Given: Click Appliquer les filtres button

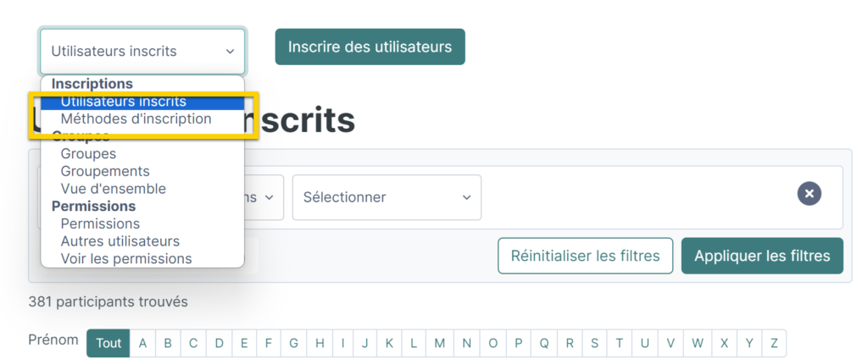Looking at the screenshot, I should (762, 256).
